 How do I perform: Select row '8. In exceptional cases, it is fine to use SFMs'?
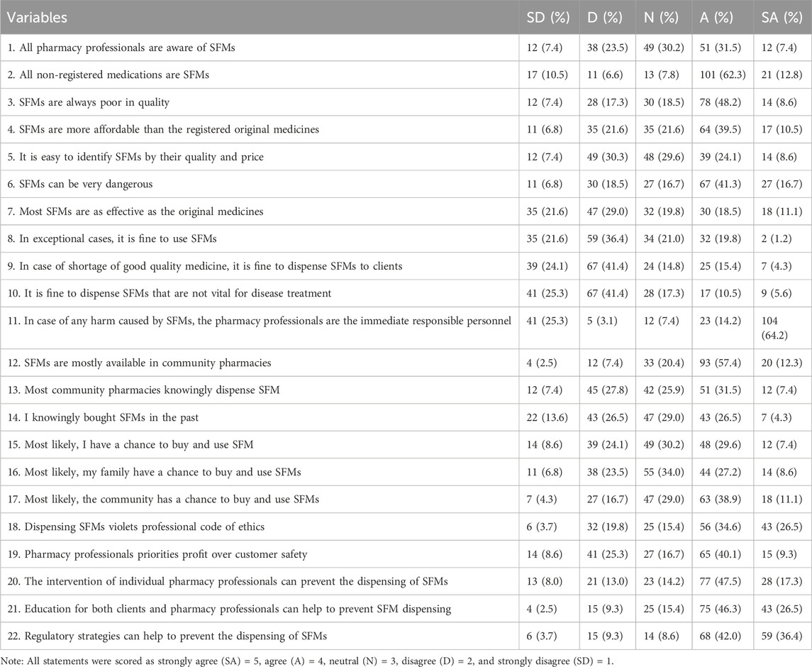pos(406,239)
